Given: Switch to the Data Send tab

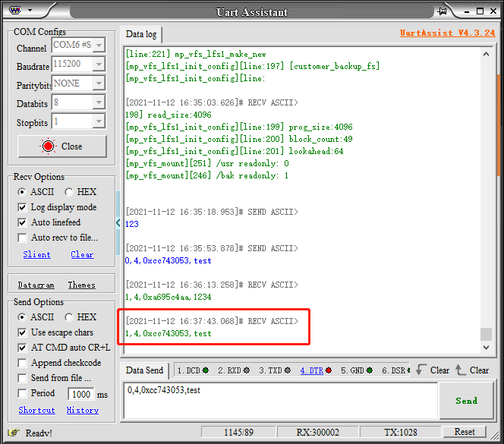Looking at the screenshot, I should coord(144,370).
